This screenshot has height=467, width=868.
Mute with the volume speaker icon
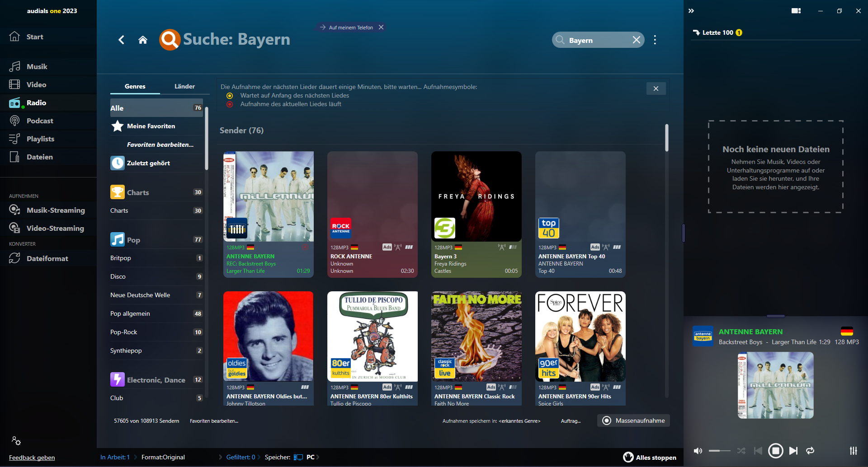pyautogui.click(x=698, y=451)
